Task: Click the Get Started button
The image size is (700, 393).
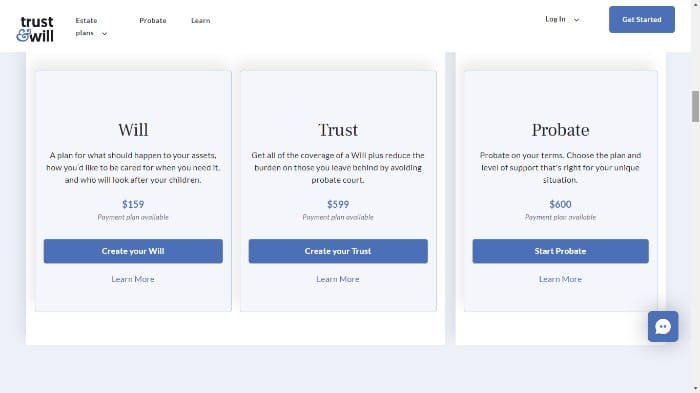Action: tap(642, 20)
